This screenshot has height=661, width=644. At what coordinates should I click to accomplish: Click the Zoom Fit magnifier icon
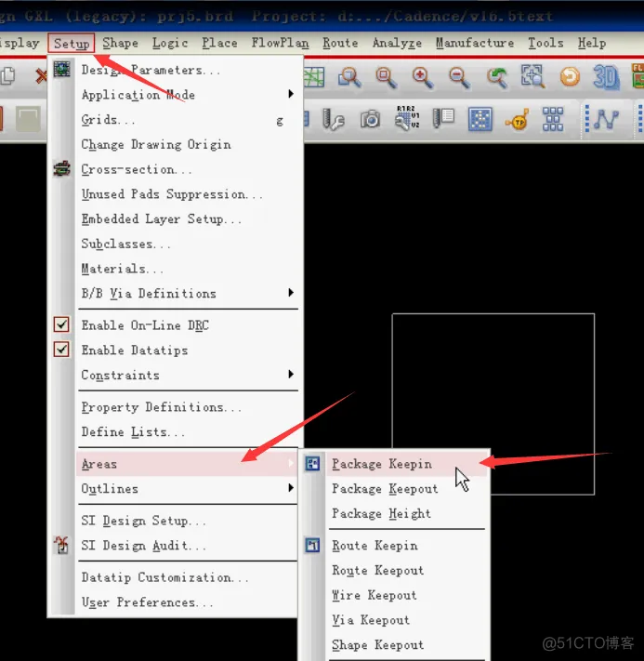(x=386, y=77)
